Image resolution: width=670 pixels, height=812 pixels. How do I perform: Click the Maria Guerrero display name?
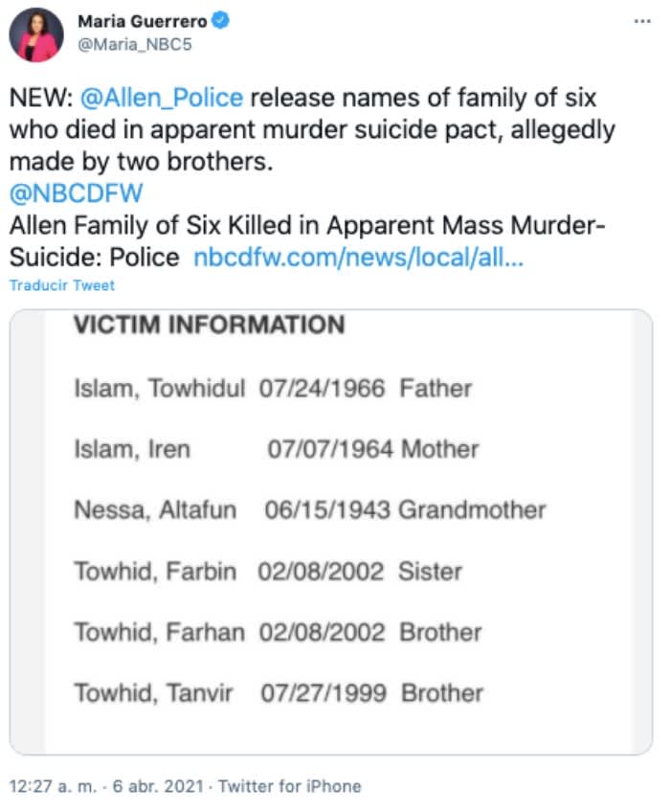(142, 20)
